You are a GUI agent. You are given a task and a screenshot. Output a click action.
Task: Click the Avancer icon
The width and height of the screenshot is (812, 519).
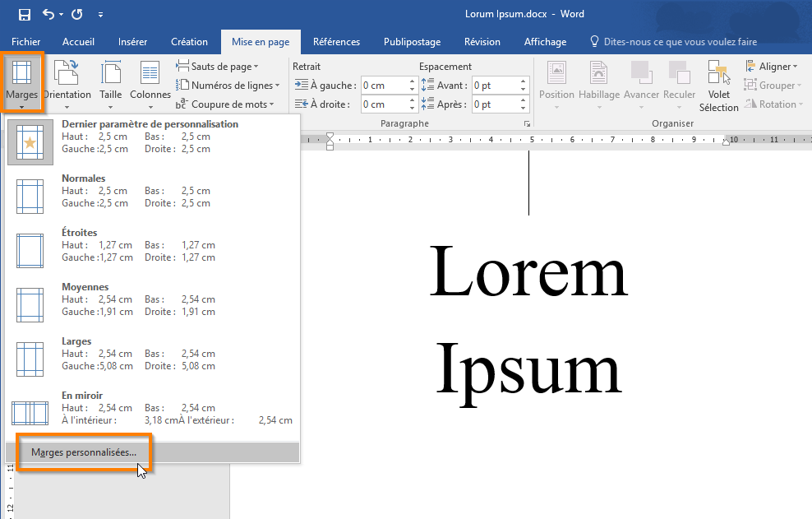[641, 72]
